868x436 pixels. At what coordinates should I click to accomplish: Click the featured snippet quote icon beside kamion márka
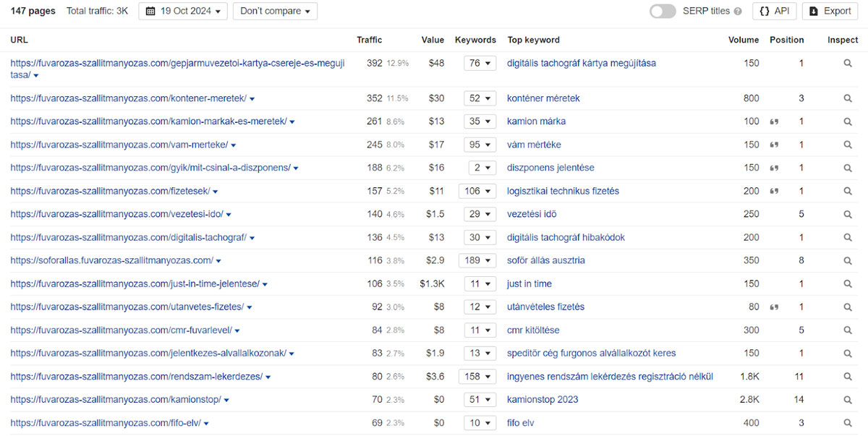coord(774,121)
